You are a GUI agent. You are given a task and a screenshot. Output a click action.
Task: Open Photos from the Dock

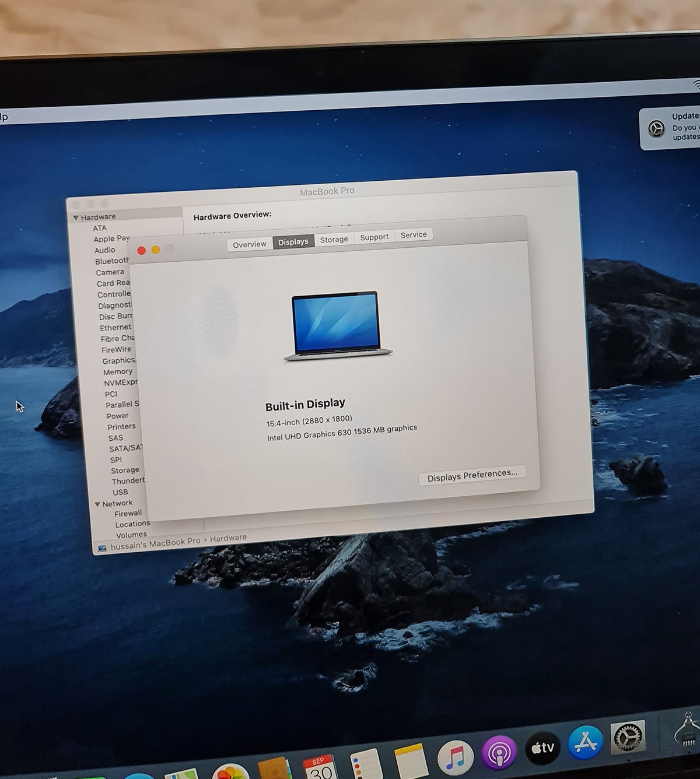tap(231, 772)
